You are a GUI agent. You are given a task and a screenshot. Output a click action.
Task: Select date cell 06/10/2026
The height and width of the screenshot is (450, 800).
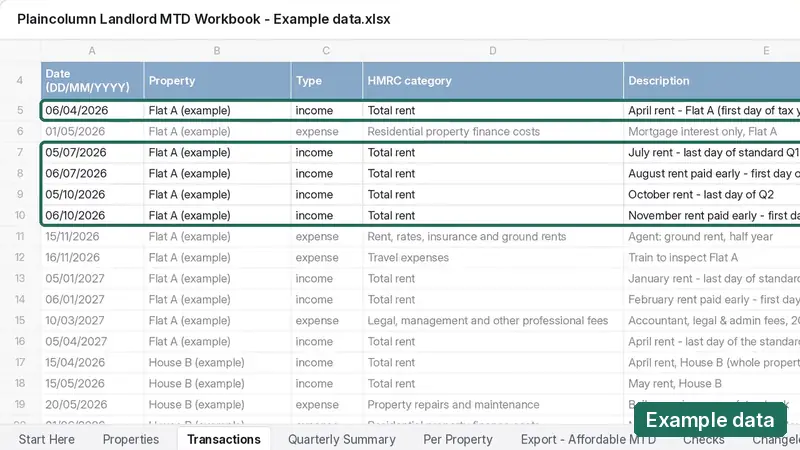point(92,215)
